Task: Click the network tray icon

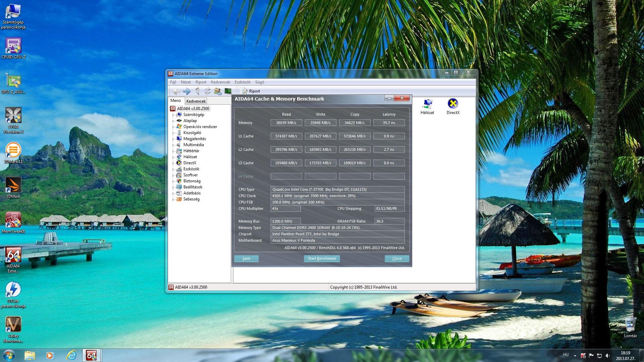Action: coord(599,356)
